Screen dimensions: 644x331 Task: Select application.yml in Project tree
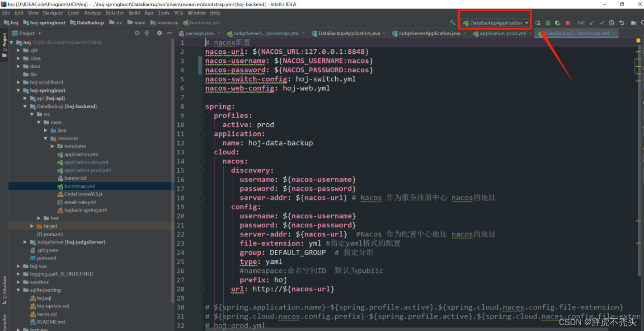tap(77, 154)
